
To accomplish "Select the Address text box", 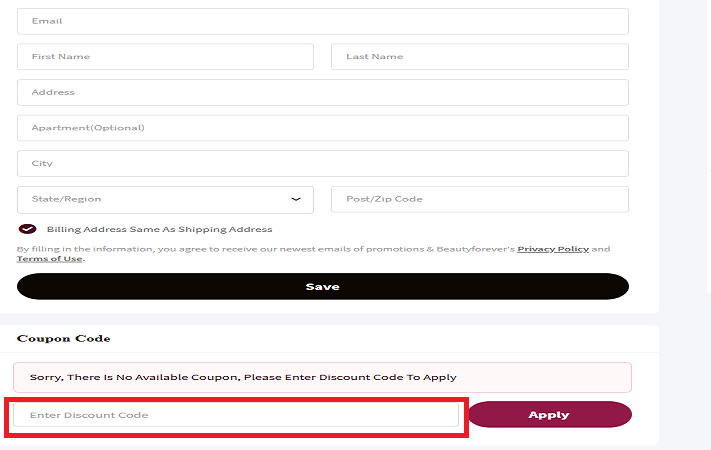I will pyautogui.click(x=322, y=93).
